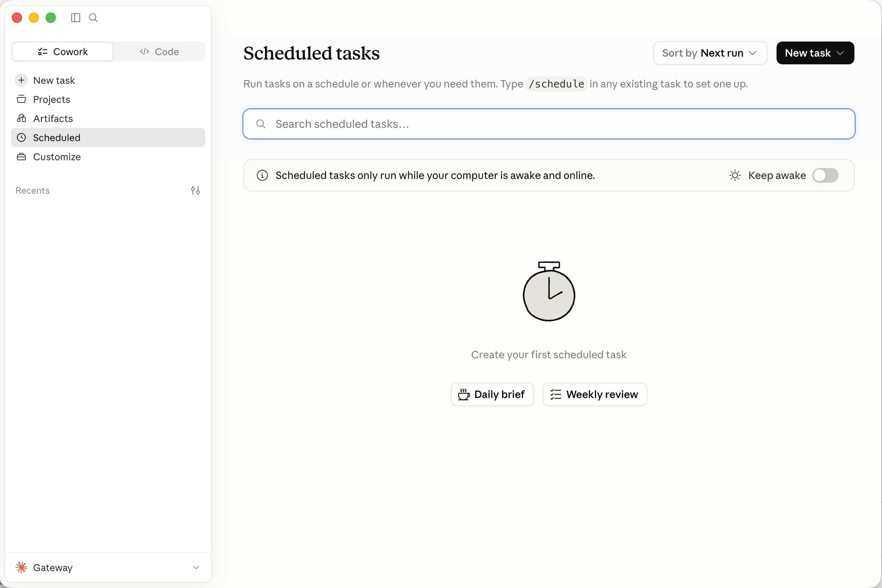The height and width of the screenshot is (588, 882).
Task: Click the Projects folder icon
Action: [21, 99]
